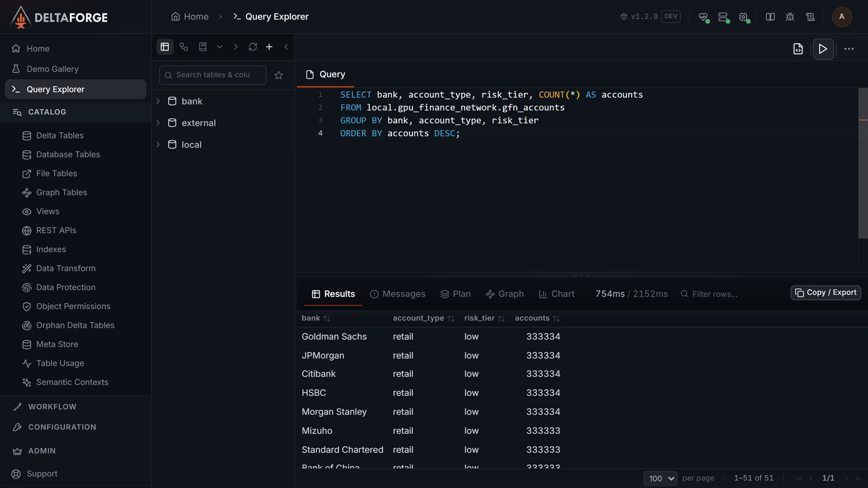Click the DeltaForge logo
The height and width of the screenshot is (488, 868).
(60, 17)
